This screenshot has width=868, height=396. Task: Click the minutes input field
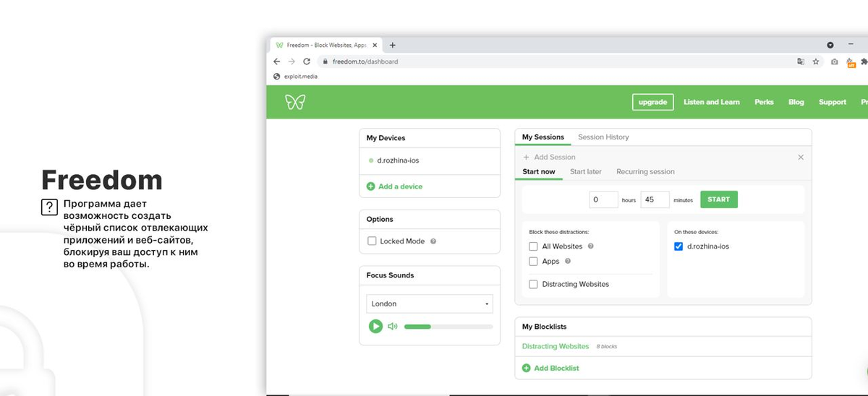pyautogui.click(x=655, y=199)
